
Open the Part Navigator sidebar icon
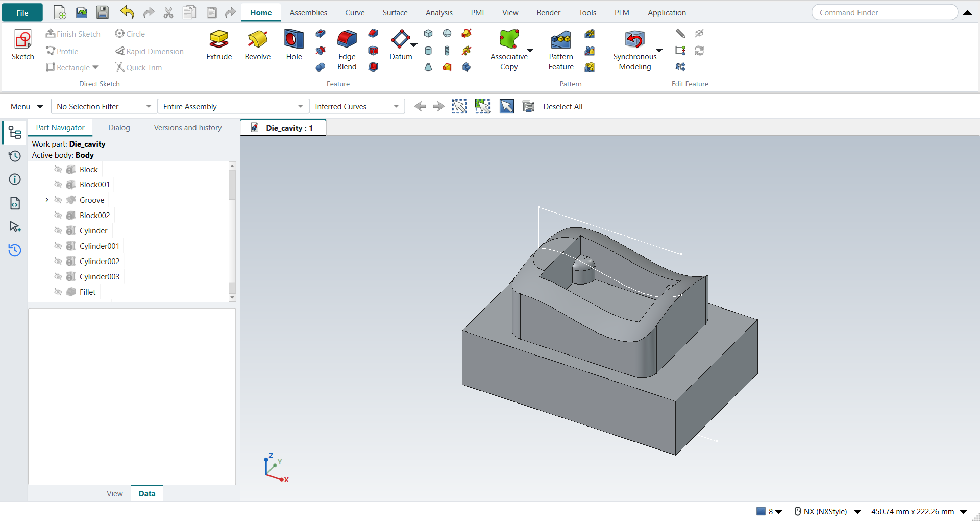(15, 133)
